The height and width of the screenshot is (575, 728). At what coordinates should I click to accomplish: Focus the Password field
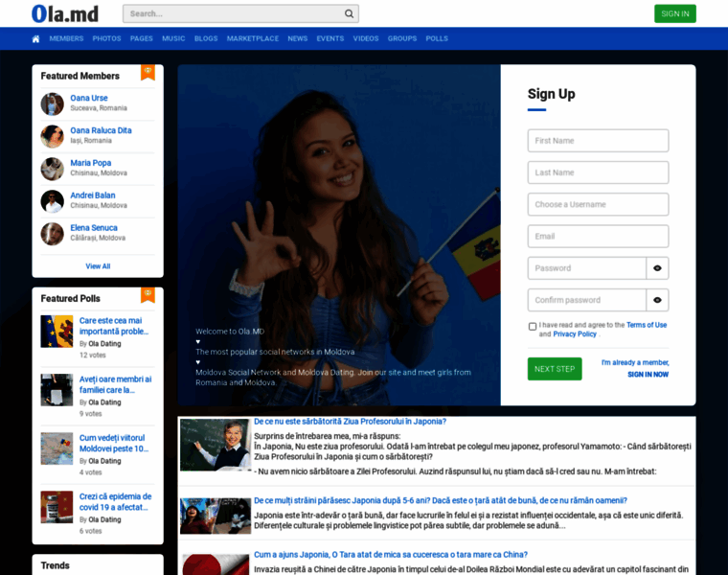point(587,268)
